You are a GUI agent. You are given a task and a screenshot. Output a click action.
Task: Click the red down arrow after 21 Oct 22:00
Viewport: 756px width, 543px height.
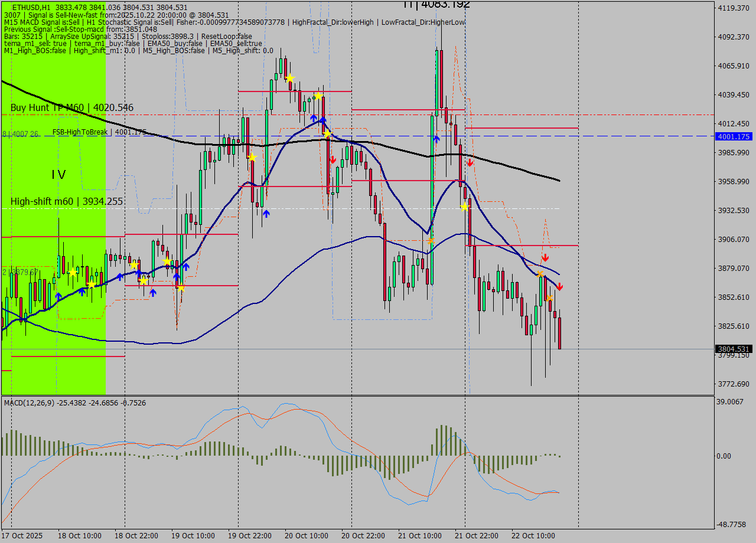click(x=470, y=162)
